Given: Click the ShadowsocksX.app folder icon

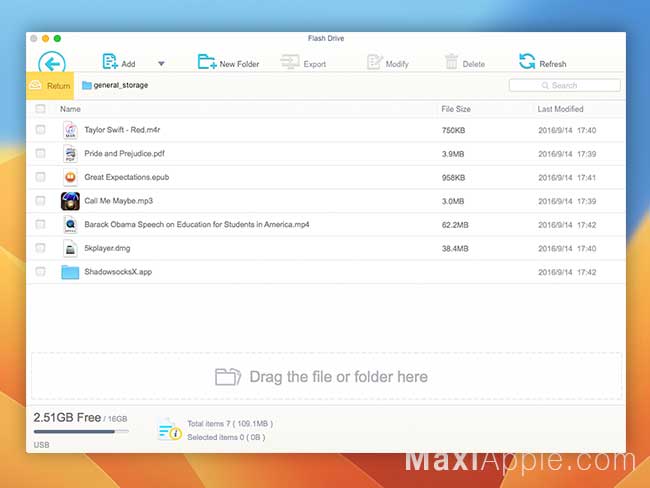Looking at the screenshot, I should [70, 272].
